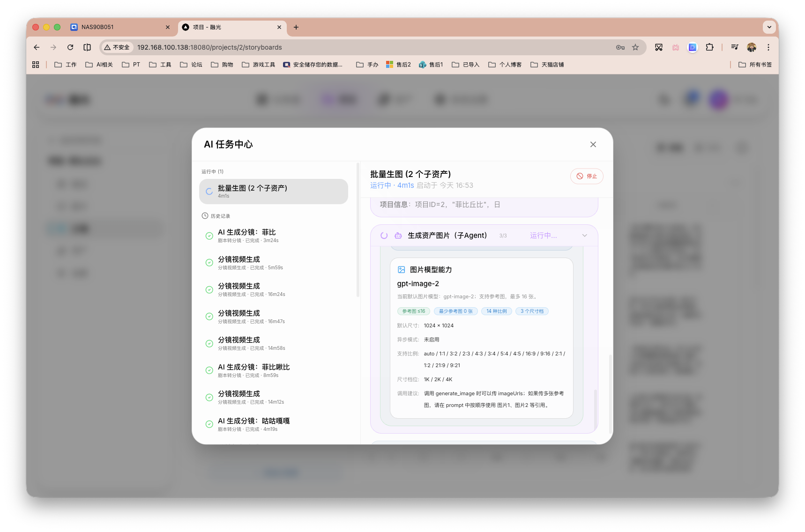Open the 工作 bookmark folder
The height and width of the screenshot is (532, 805).
[66, 65]
